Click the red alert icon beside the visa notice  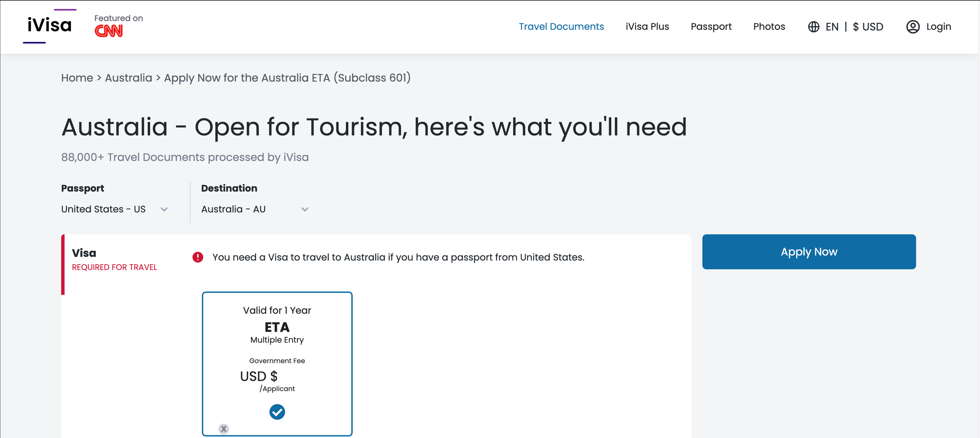[198, 257]
